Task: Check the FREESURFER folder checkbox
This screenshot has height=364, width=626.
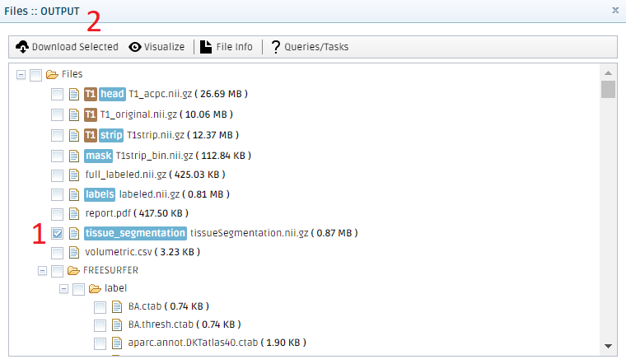Action: tap(57, 271)
